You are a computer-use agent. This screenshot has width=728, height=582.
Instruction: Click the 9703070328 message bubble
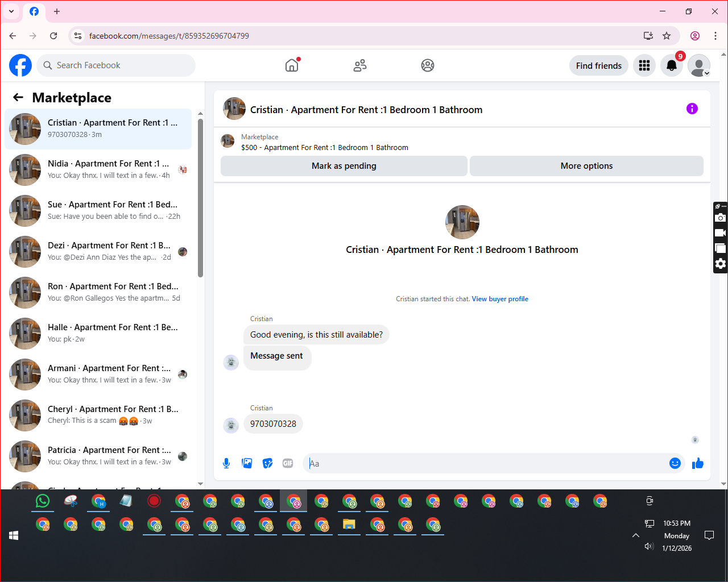[x=273, y=424]
